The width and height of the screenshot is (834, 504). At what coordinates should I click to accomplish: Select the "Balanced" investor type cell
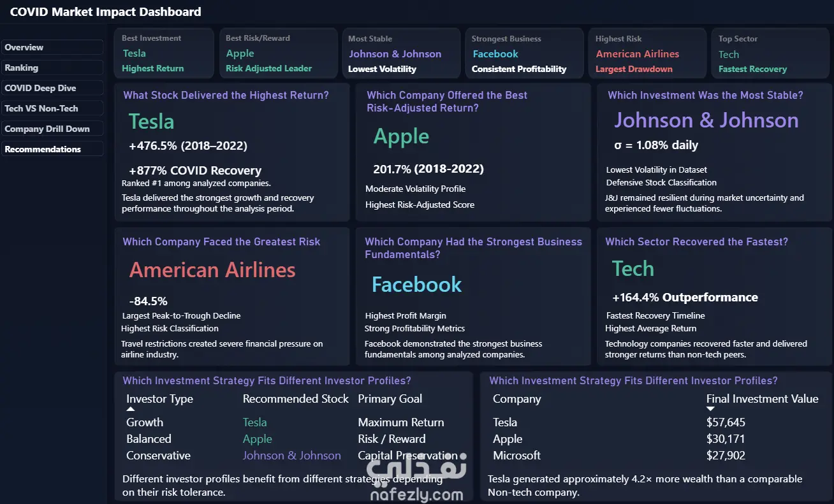(149, 439)
